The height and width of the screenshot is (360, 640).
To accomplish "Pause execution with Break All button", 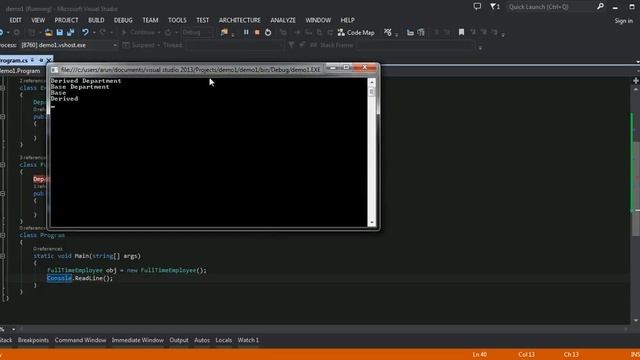I will tap(246, 32).
